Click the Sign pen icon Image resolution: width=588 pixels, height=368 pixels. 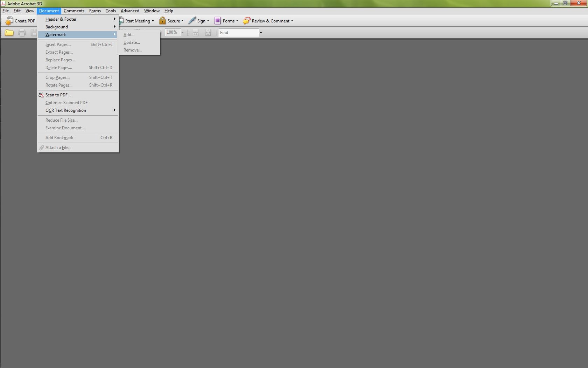[x=192, y=21]
